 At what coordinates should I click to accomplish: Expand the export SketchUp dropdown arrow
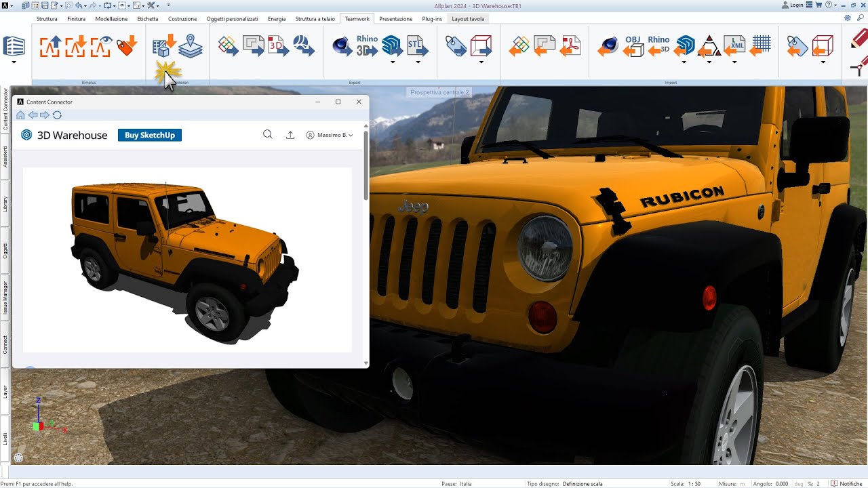point(392,62)
